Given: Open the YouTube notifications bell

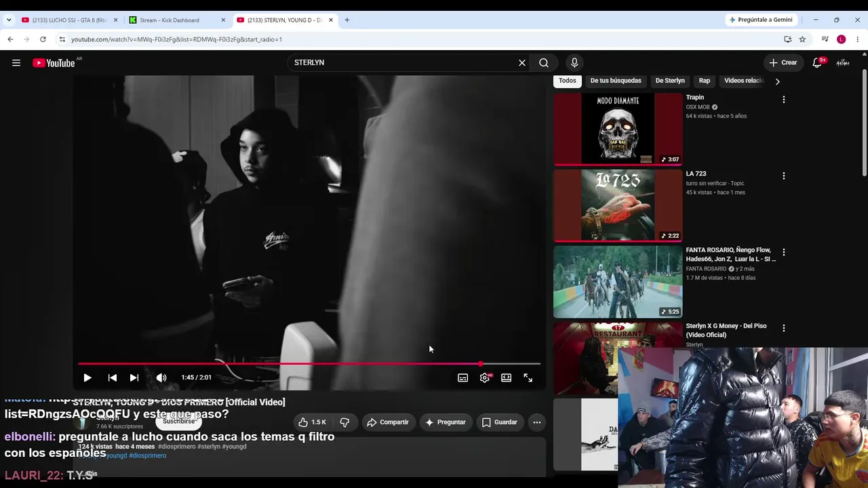Looking at the screenshot, I should coord(818,62).
